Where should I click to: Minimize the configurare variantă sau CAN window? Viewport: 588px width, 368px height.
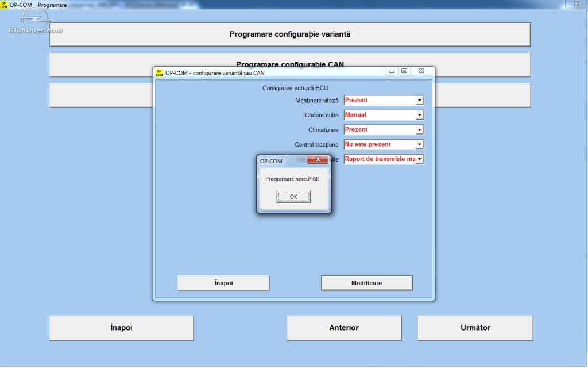click(392, 71)
